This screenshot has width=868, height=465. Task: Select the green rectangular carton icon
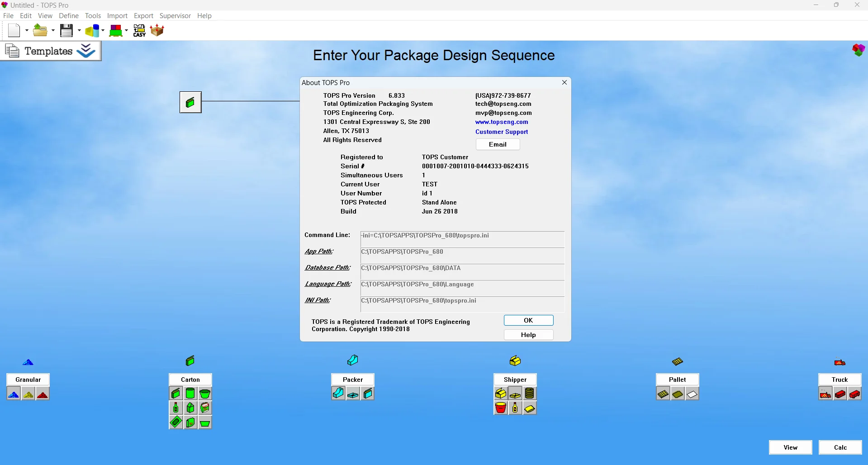(176, 394)
